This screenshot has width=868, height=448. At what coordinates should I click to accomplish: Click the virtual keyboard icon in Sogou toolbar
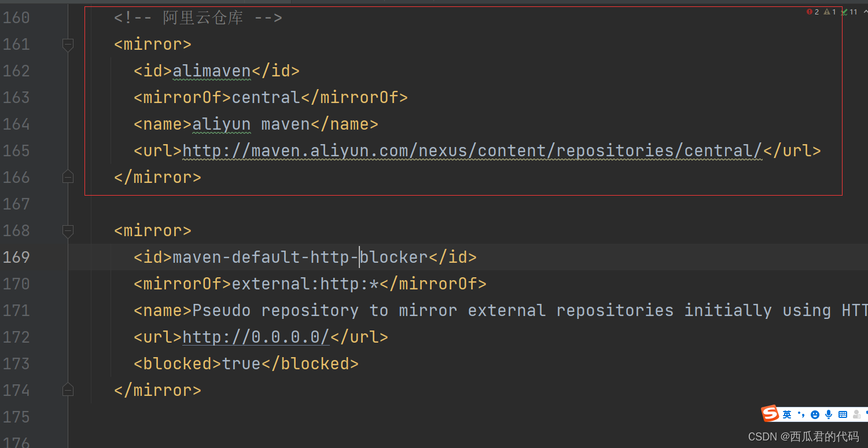tap(843, 414)
